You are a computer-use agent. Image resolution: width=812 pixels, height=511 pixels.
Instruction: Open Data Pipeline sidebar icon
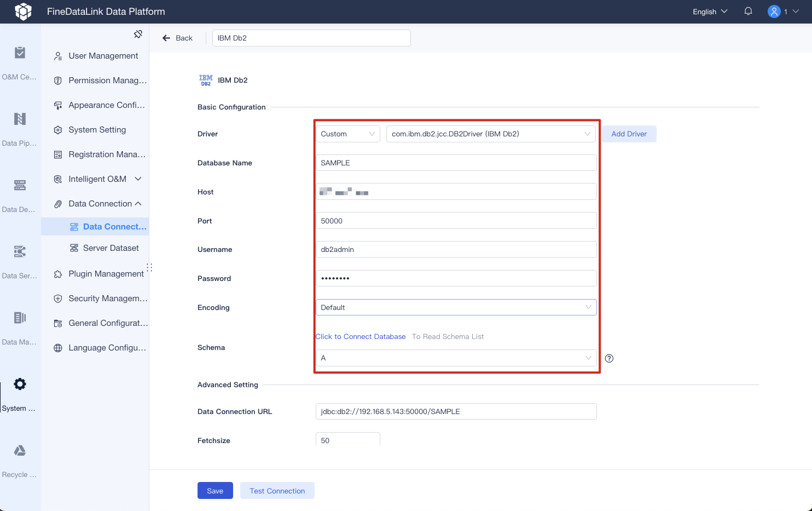pyautogui.click(x=20, y=119)
